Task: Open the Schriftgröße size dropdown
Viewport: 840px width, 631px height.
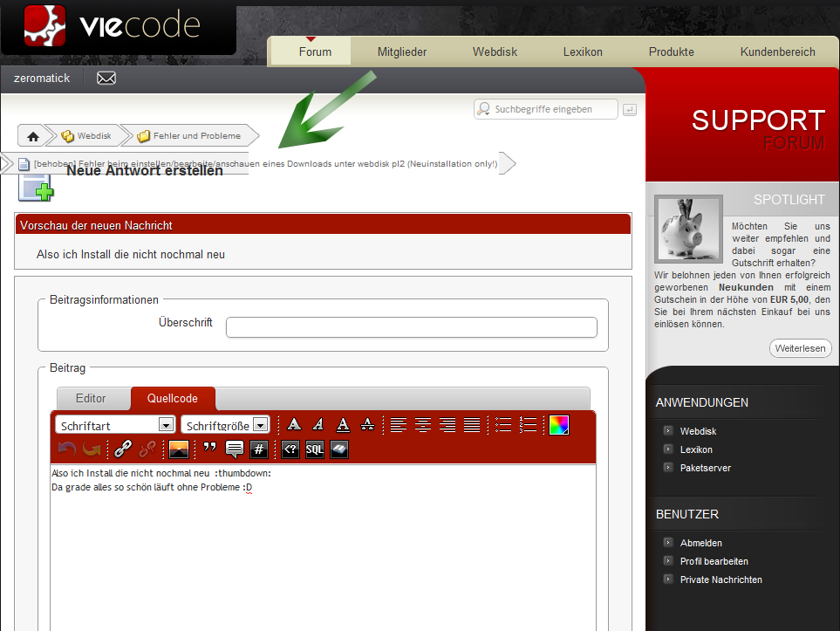Action: (x=224, y=425)
